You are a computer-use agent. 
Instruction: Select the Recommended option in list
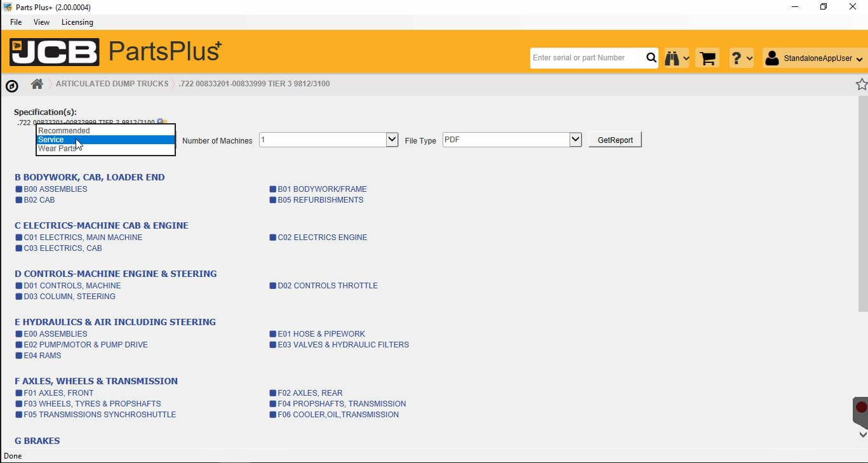(x=63, y=131)
